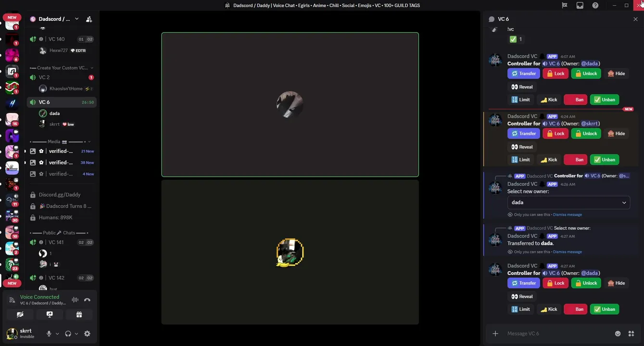Click Hide in the 4:07 AM controller
644x346 pixels.
(x=616, y=74)
